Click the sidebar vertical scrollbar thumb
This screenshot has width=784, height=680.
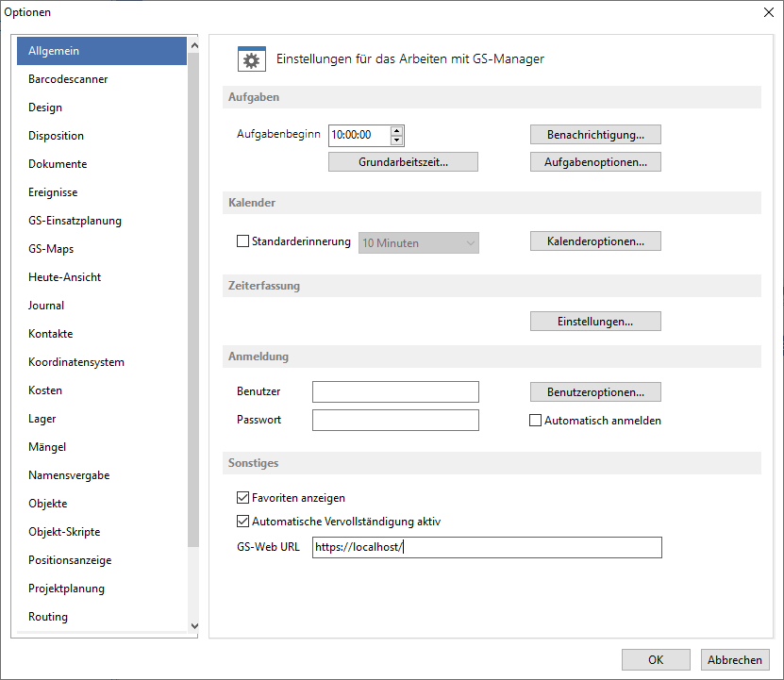[x=193, y=299]
